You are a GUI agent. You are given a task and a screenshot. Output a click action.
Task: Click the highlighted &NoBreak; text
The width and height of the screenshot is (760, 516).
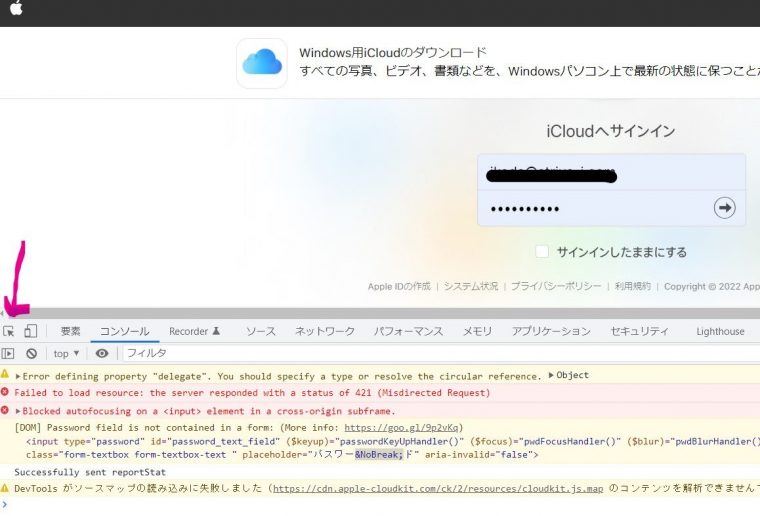click(379, 454)
